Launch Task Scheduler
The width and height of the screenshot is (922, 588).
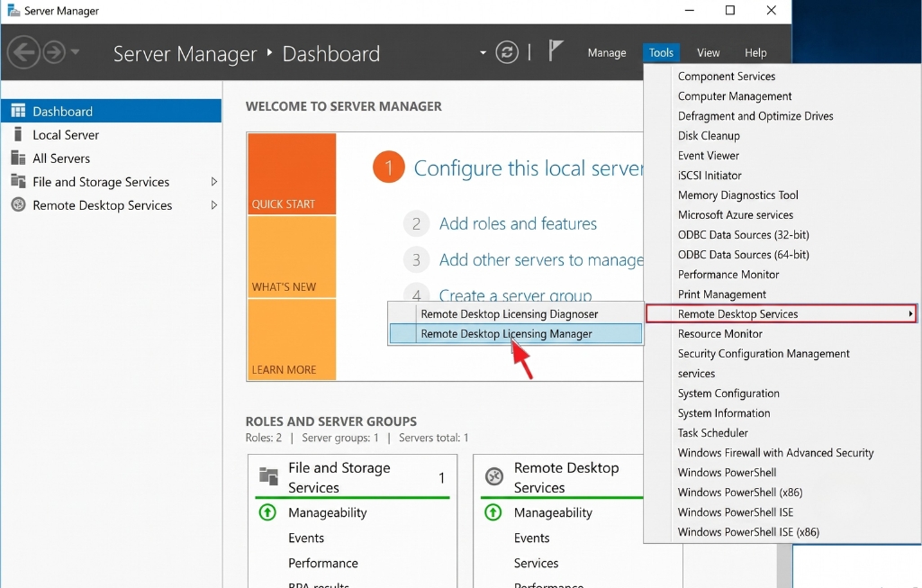[x=713, y=433]
